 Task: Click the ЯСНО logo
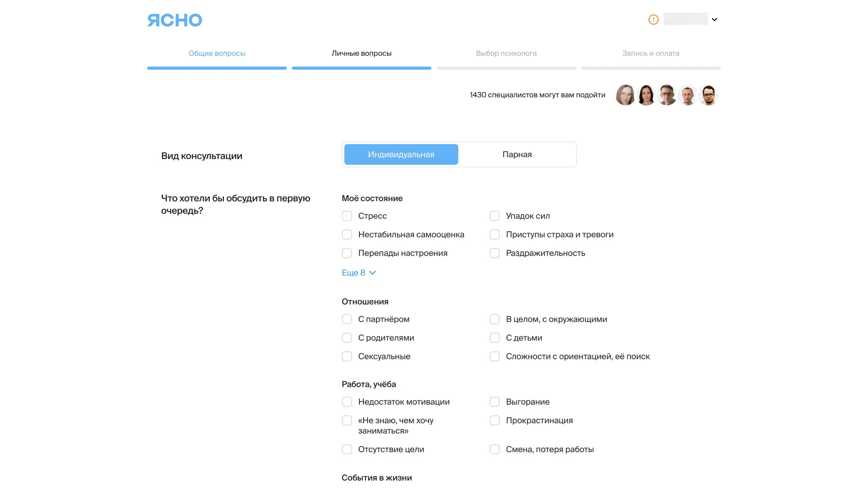(x=175, y=20)
